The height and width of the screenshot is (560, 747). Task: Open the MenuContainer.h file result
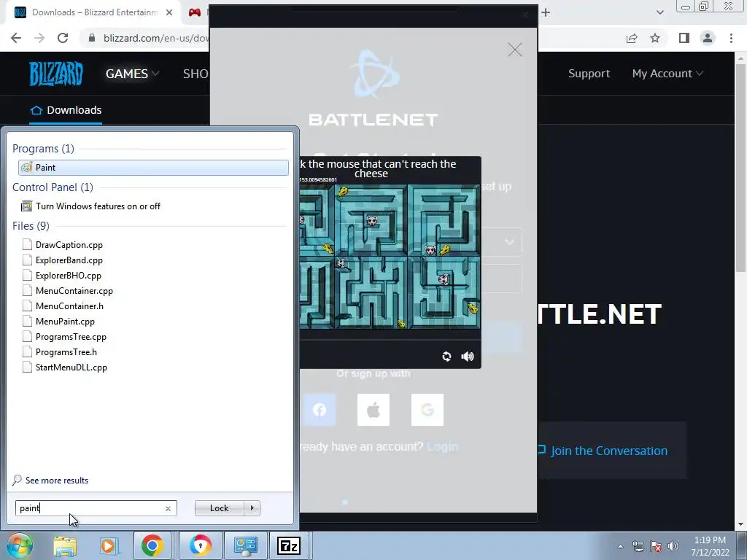point(69,306)
